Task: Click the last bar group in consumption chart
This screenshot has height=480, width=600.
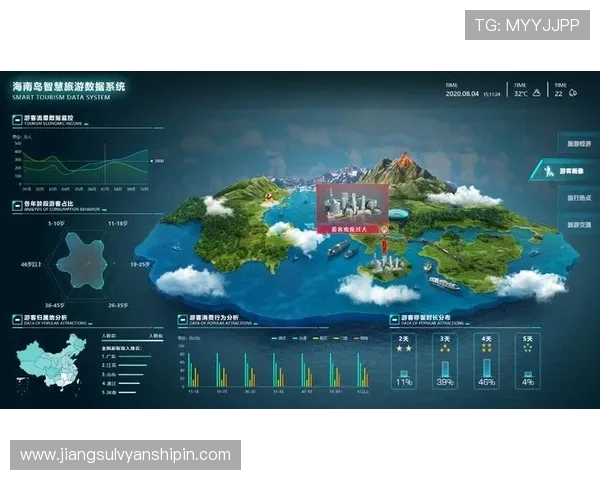Action: click(363, 369)
